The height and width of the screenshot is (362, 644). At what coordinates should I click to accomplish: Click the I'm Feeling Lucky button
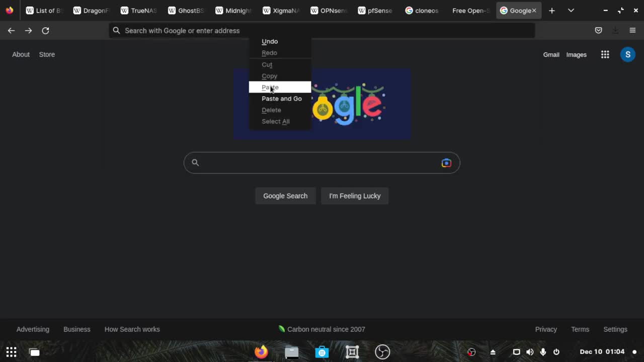(355, 196)
